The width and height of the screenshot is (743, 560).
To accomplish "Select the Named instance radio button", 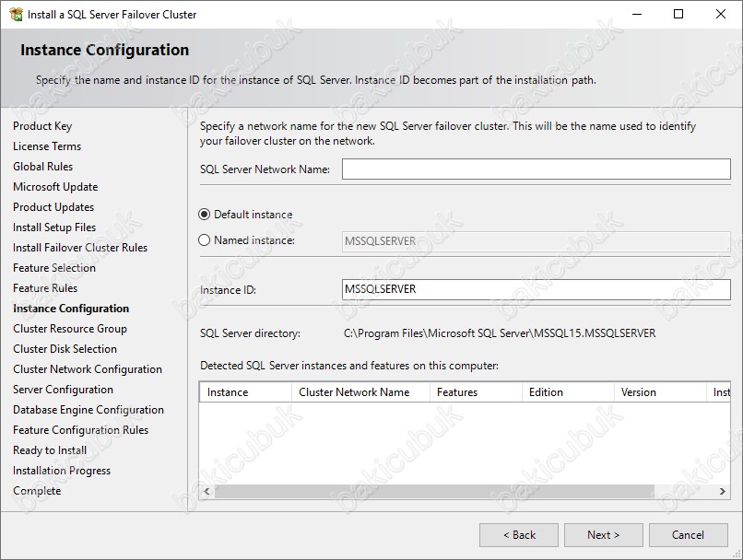I will [204, 240].
